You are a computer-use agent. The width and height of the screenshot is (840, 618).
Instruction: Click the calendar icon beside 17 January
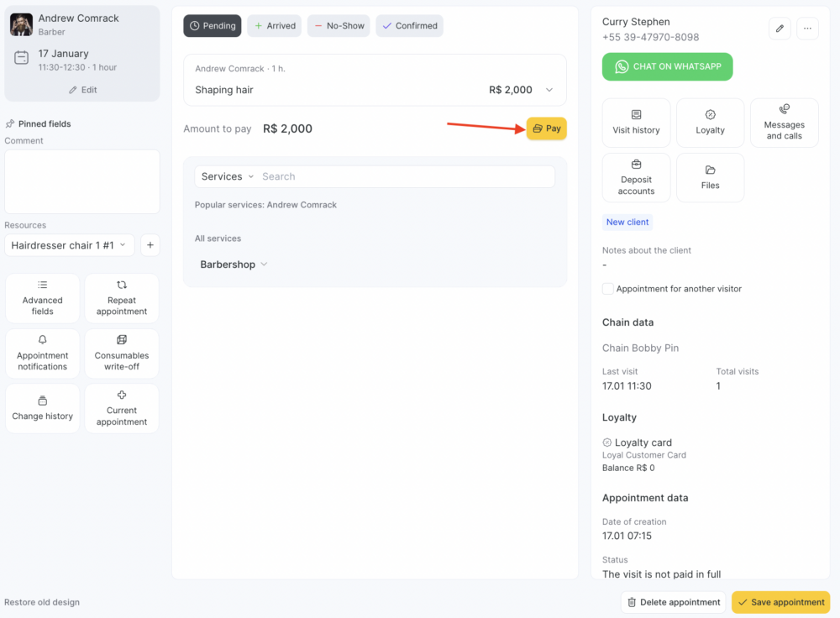22,58
